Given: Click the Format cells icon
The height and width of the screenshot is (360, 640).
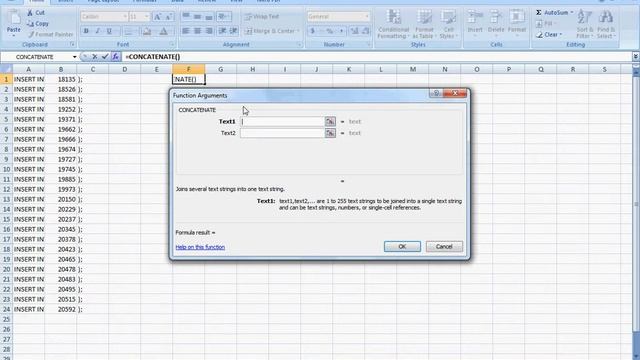Looking at the screenshot, I should pyautogui.click(x=517, y=17).
